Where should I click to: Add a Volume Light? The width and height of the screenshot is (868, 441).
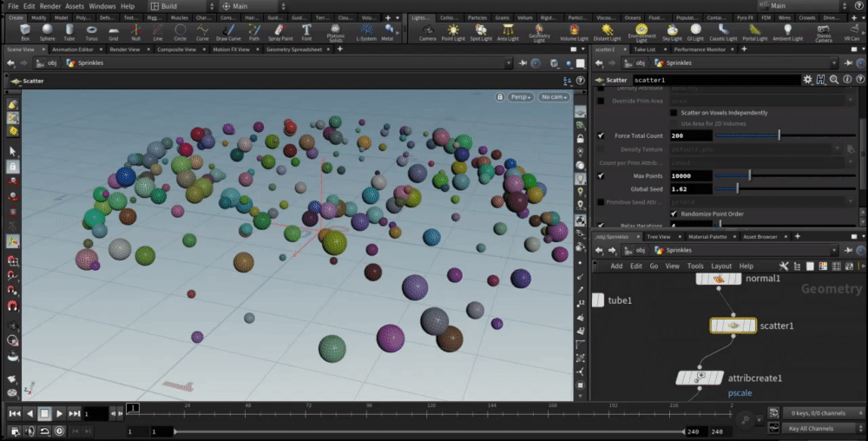tap(574, 33)
